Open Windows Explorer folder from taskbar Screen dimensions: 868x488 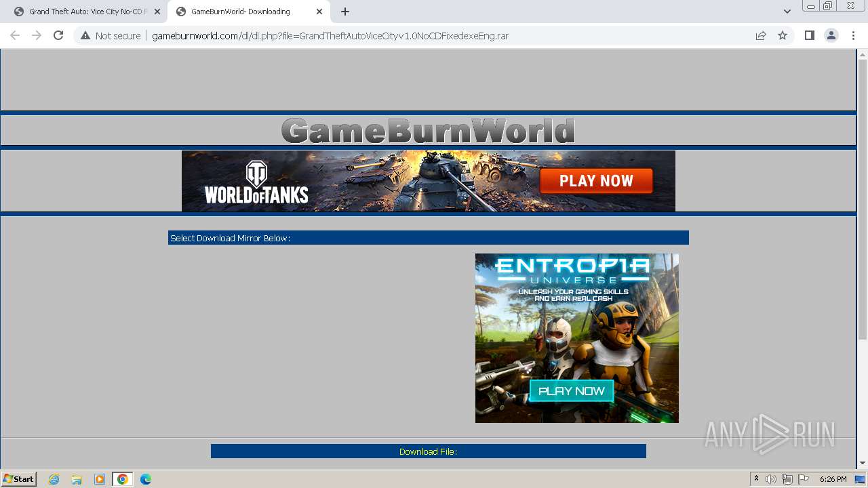click(x=77, y=479)
